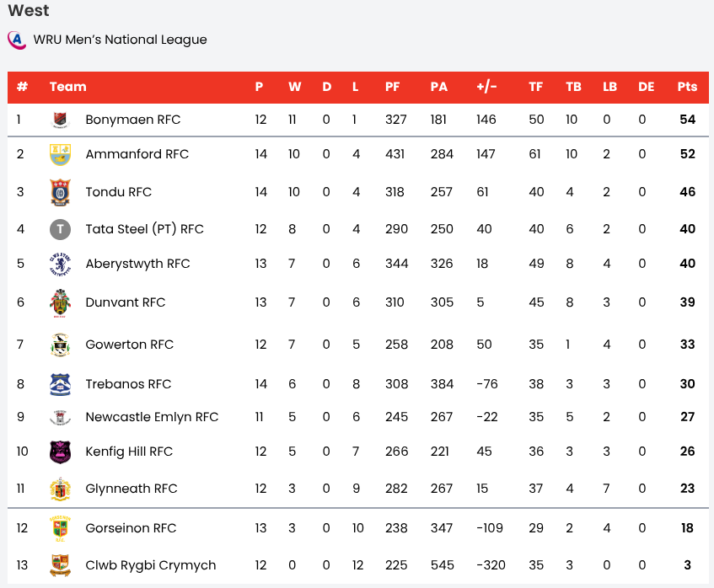Sort table by Pts column header
This screenshot has width=714, height=588.
coord(687,87)
